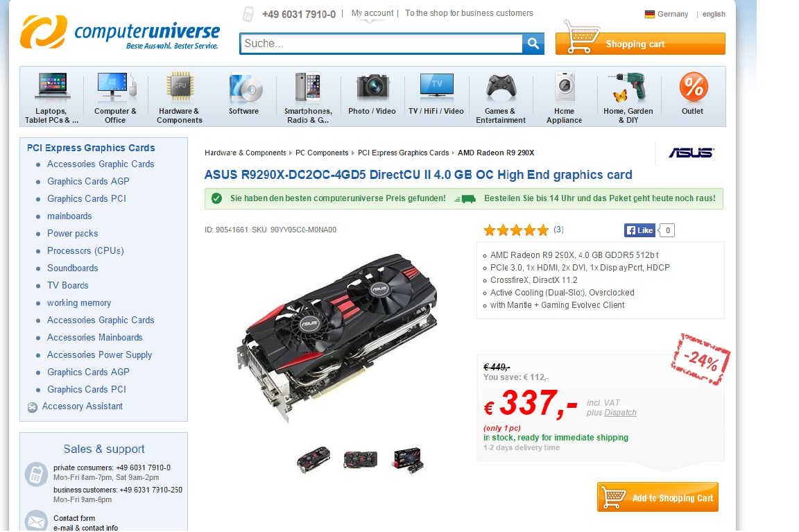The image size is (799, 532).
Task: Click PCI Express Graphics Cards breadcrumb
Action: tap(403, 153)
